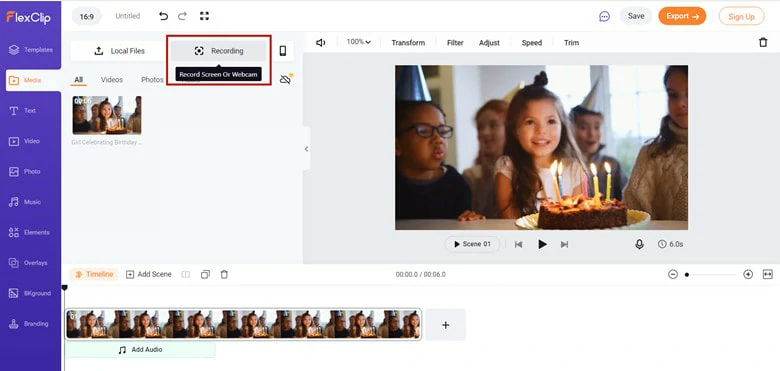Open the 100% zoom dropdown
Screen dimensions: 780x371
(x=359, y=42)
